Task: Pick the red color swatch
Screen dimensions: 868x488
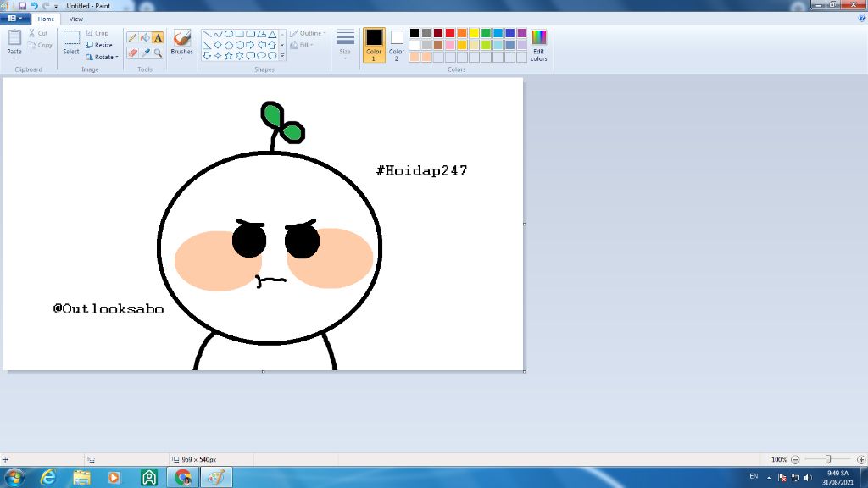Action: 450,33
